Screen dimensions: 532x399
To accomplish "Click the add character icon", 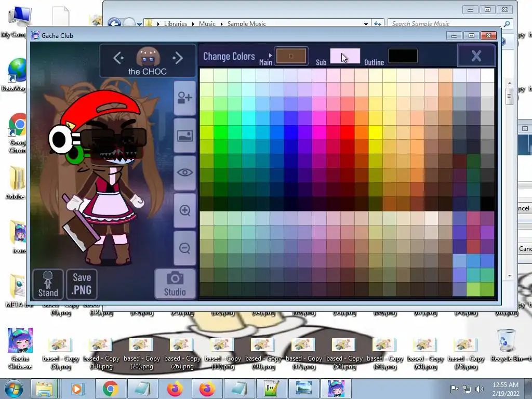I will click(x=184, y=98).
